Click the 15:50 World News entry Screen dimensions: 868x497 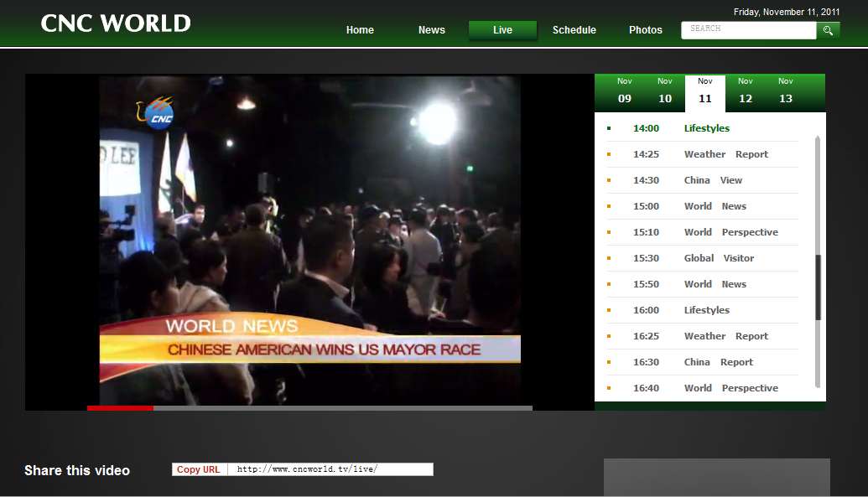point(703,284)
